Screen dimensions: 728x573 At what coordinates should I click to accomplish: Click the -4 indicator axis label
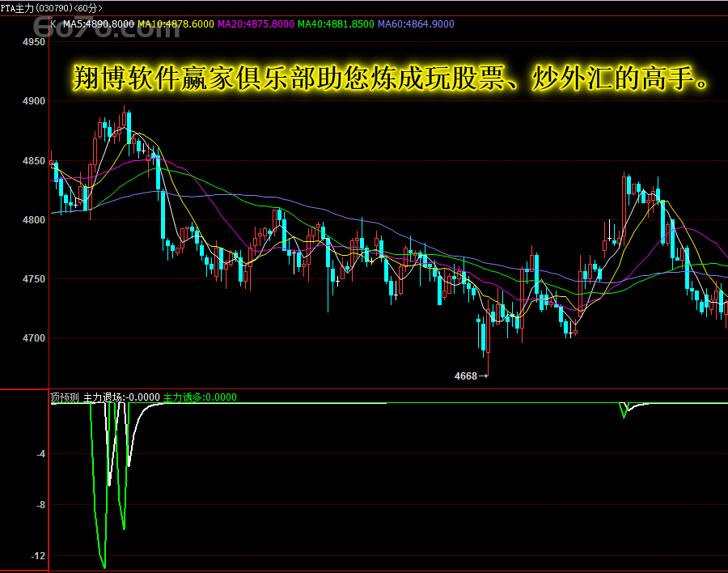(x=41, y=454)
